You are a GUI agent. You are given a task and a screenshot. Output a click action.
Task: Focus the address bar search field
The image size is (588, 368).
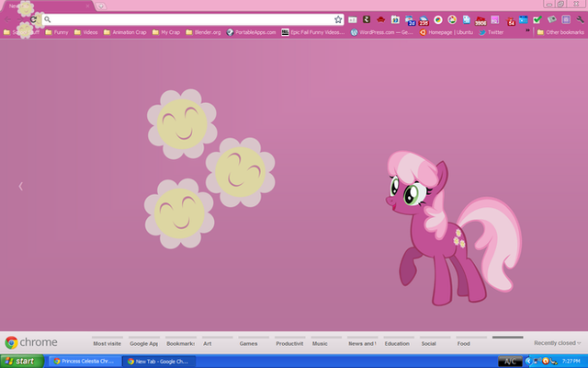pos(192,19)
